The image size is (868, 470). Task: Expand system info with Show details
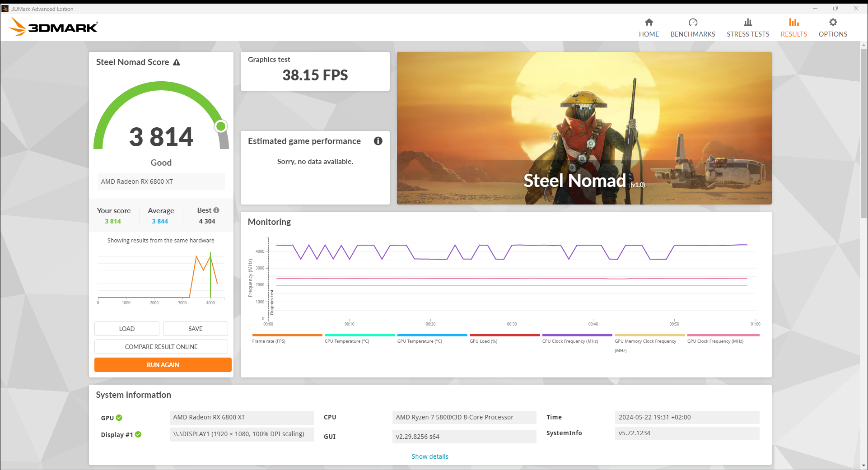pos(430,456)
